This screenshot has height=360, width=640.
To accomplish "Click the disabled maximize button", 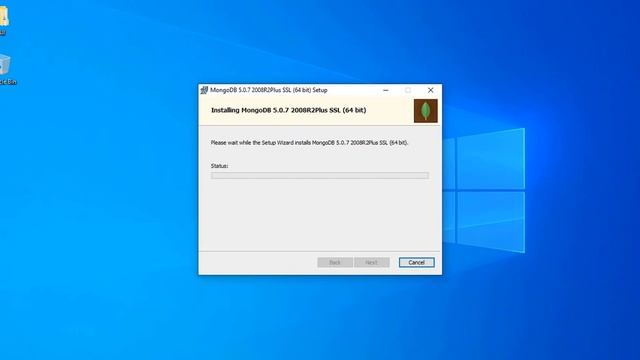I will tap(408, 90).
